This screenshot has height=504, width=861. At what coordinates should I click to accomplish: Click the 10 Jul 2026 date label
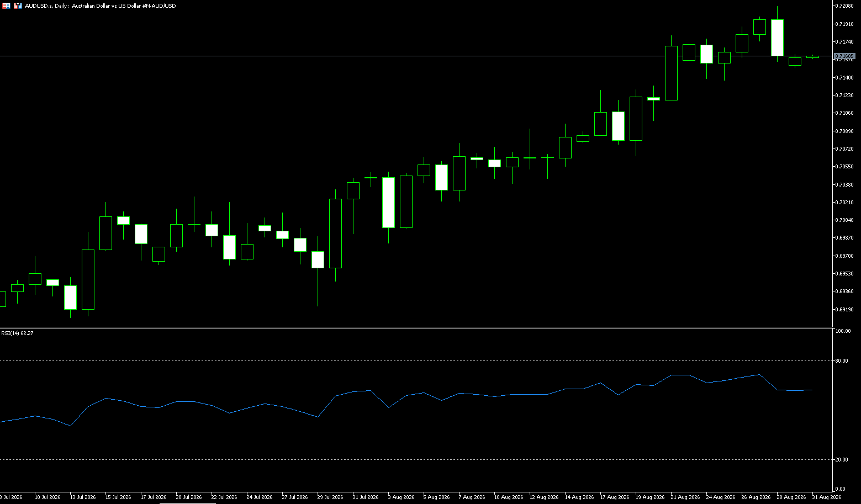pyautogui.click(x=47, y=497)
